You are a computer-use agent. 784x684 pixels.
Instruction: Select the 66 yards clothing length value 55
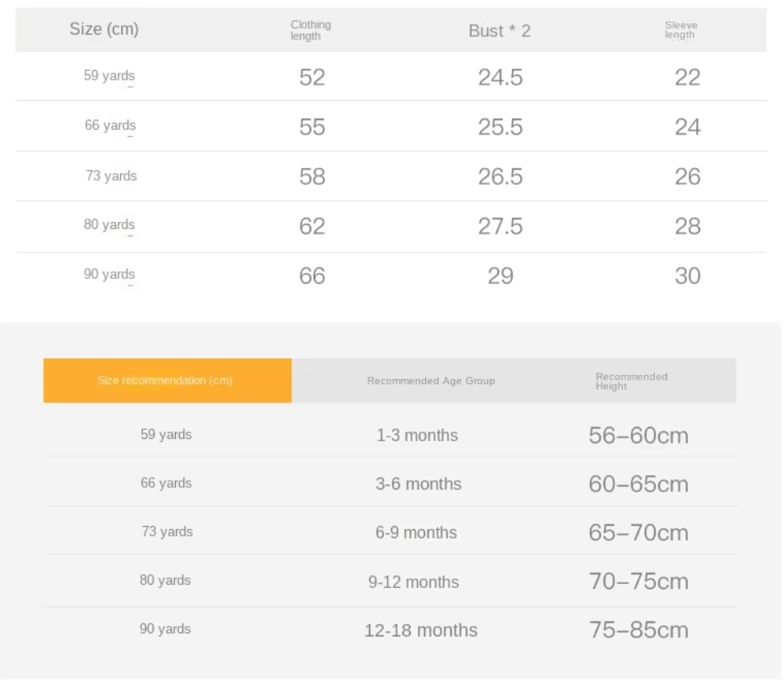pos(312,127)
